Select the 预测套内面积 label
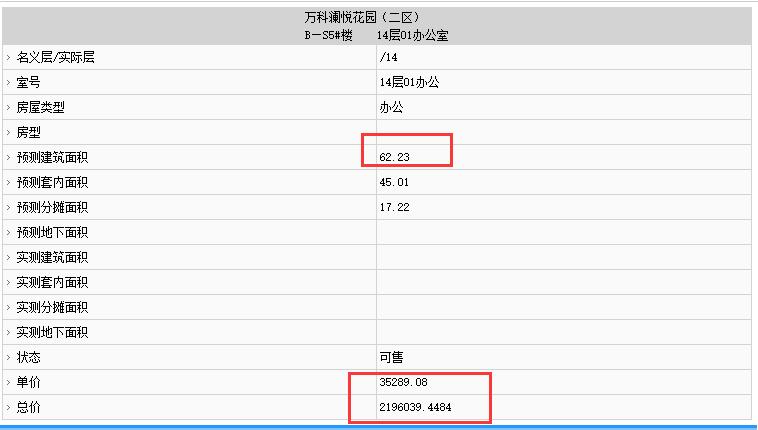758x430 pixels. pyautogui.click(x=52, y=182)
